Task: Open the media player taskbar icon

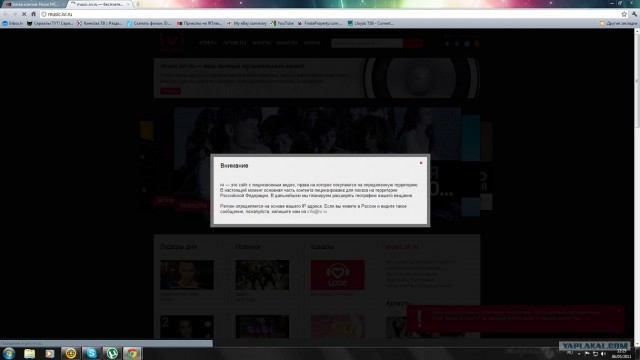Action: [x=50, y=353]
